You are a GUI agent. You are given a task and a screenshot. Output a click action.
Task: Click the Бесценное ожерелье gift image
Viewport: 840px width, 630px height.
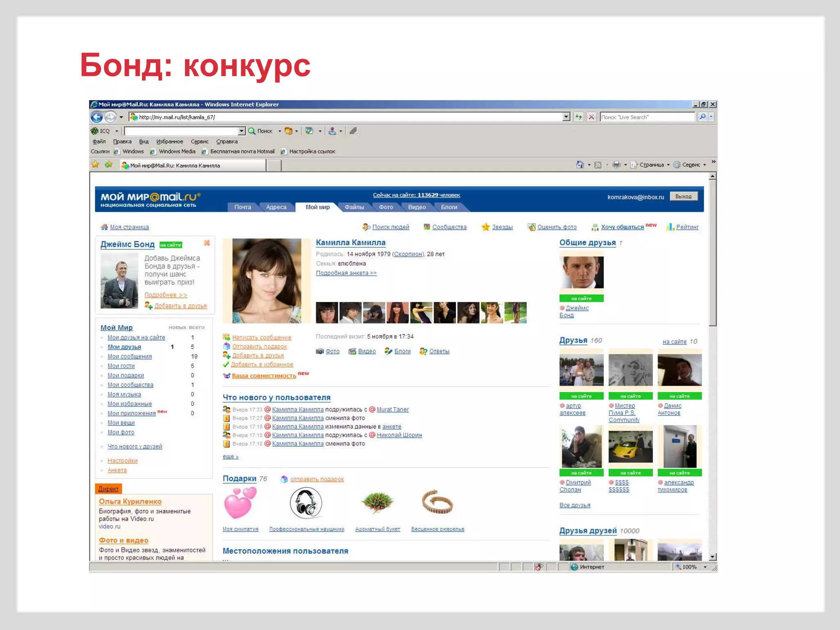(x=437, y=502)
